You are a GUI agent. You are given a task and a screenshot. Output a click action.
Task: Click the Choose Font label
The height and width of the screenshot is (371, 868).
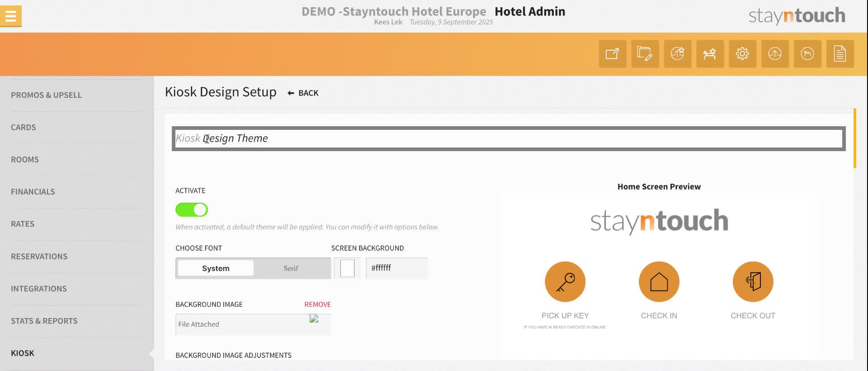click(x=198, y=248)
